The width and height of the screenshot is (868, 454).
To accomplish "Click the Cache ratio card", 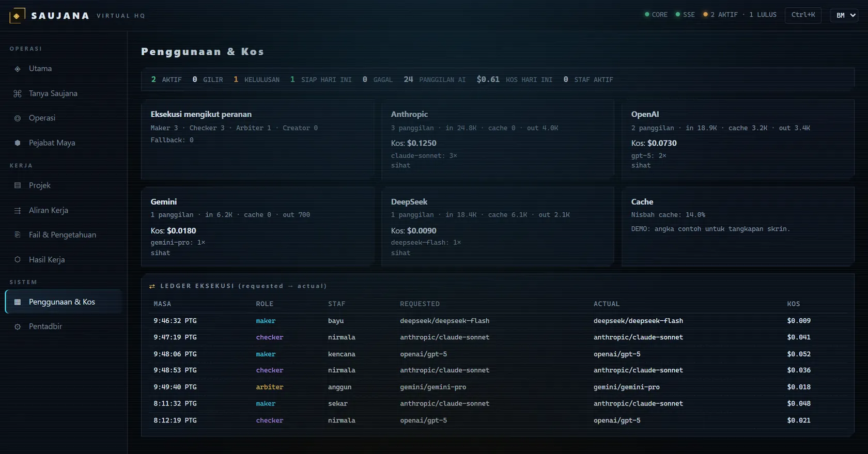I will [x=738, y=227].
